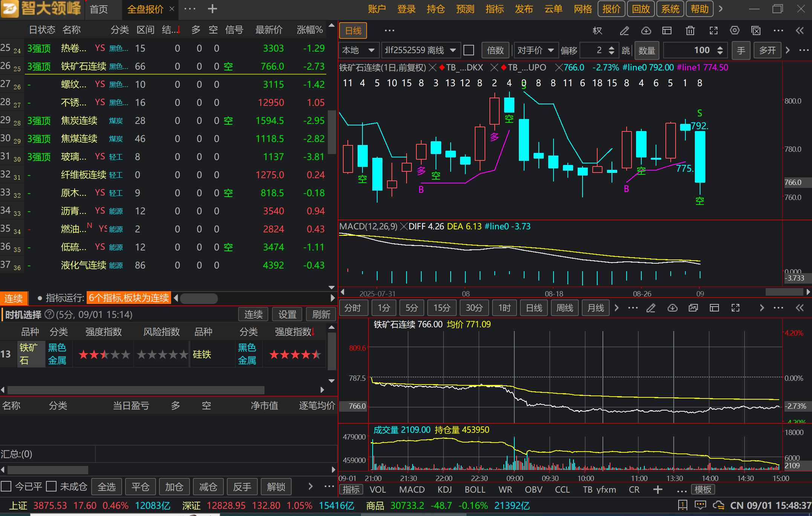This screenshot has height=516, width=812.
Task: Select the 15分 period tab on lower chart
Action: 442,308
